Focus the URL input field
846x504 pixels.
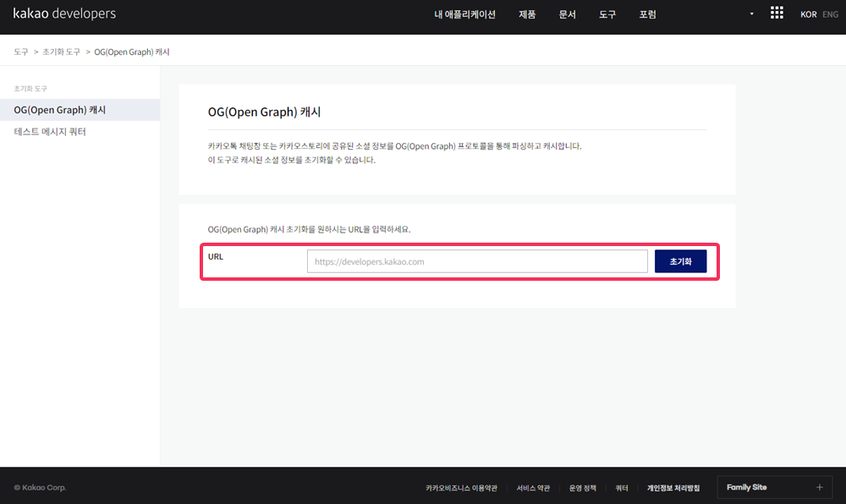pyautogui.click(x=477, y=261)
